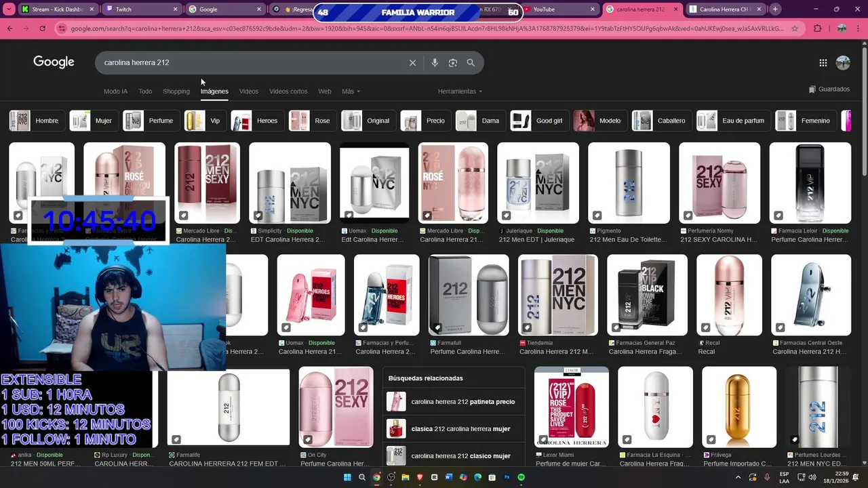Filter images by Caballero chip
Screen dimensions: 868x488
click(x=662, y=121)
